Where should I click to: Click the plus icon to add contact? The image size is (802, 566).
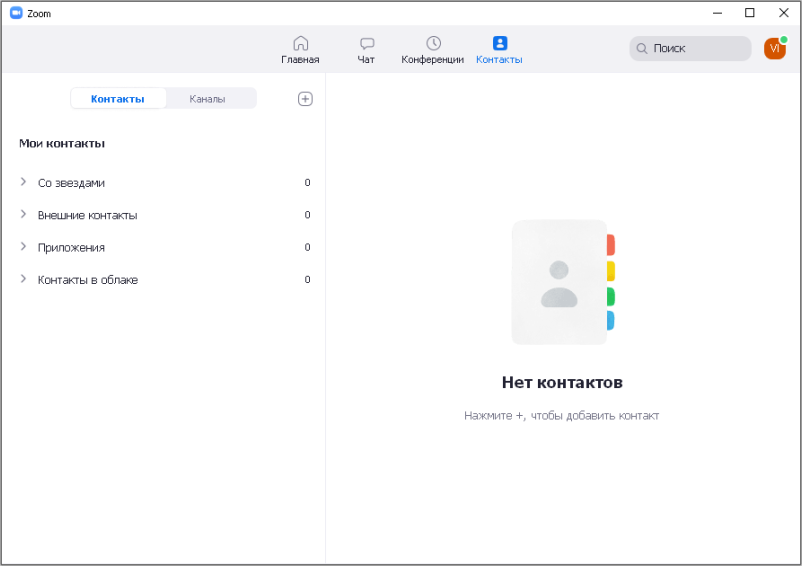(306, 99)
